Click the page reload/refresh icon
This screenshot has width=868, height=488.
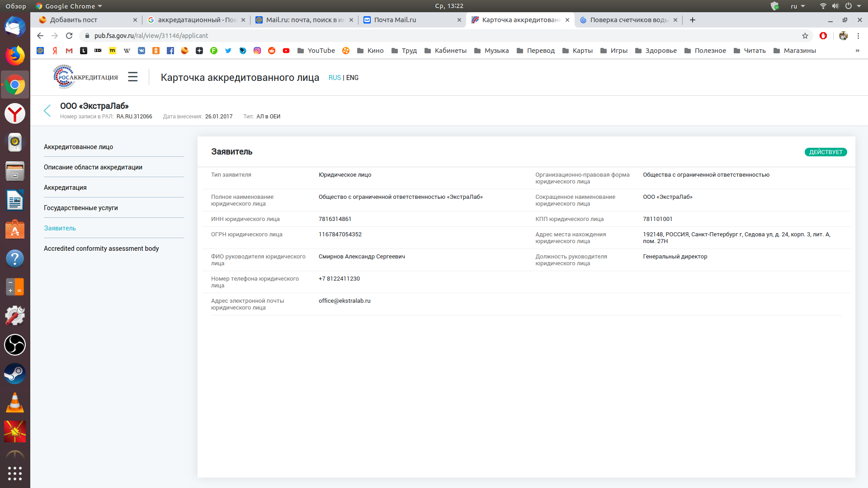(x=70, y=36)
